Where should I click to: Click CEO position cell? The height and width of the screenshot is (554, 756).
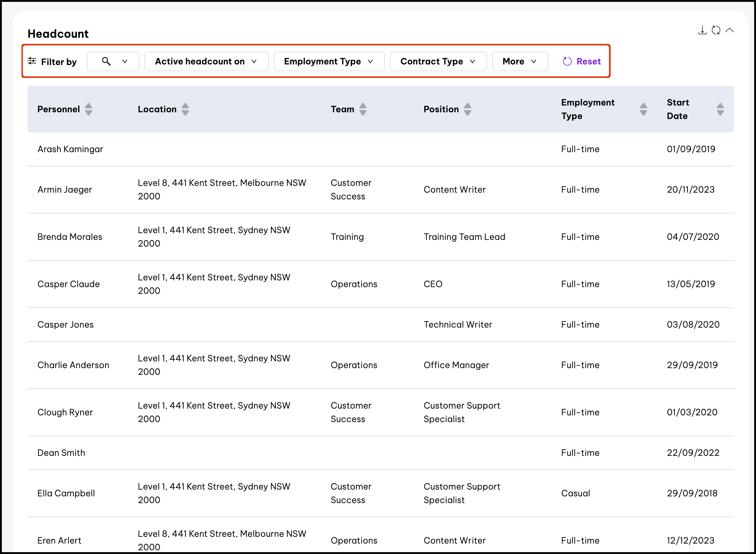[x=433, y=284]
